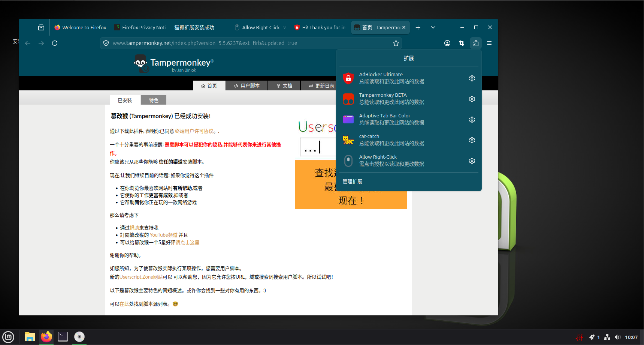Image resolution: width=644 pixels, height=345 pixels.
Task: Open the Firefox account icon
Action: click(x=447, y=43)
